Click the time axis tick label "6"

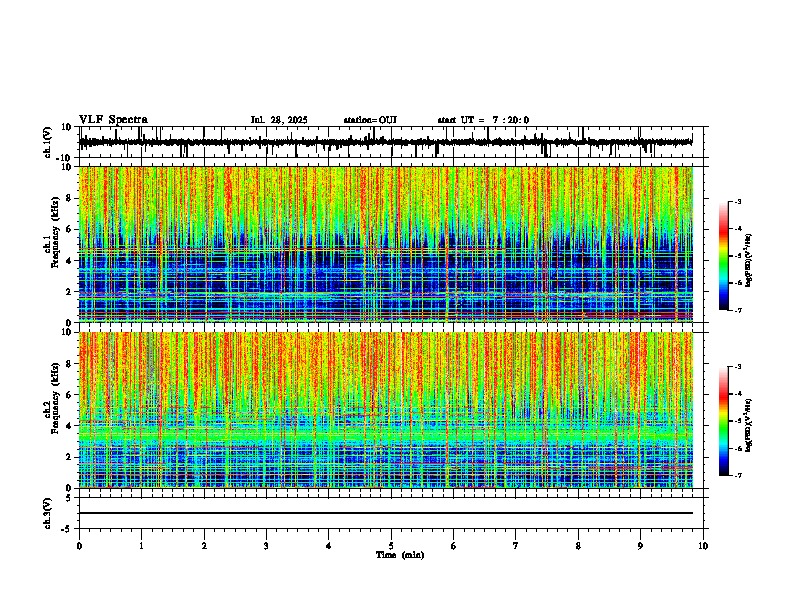[x=454, y=546]
